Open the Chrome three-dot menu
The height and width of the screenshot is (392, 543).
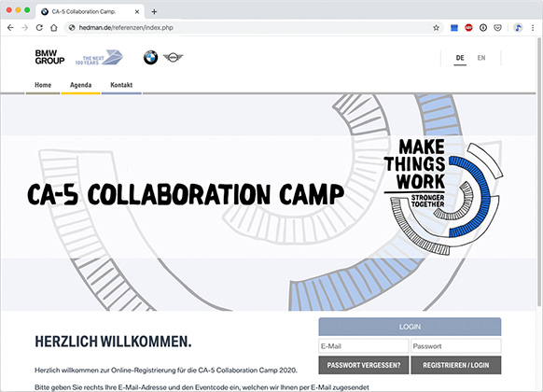tap(533, 28)
